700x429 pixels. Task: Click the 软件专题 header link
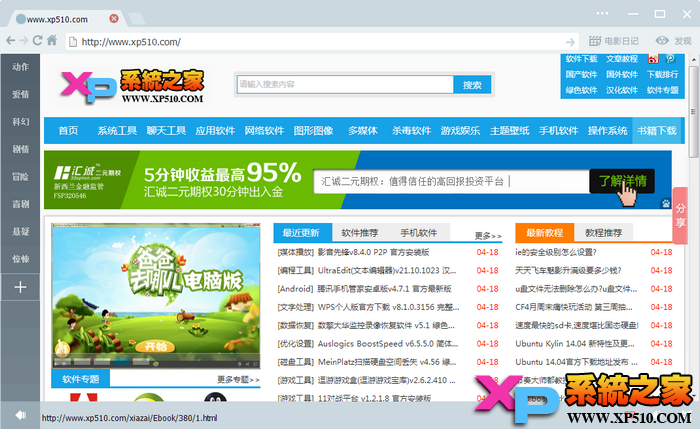(x=662, y=90)
